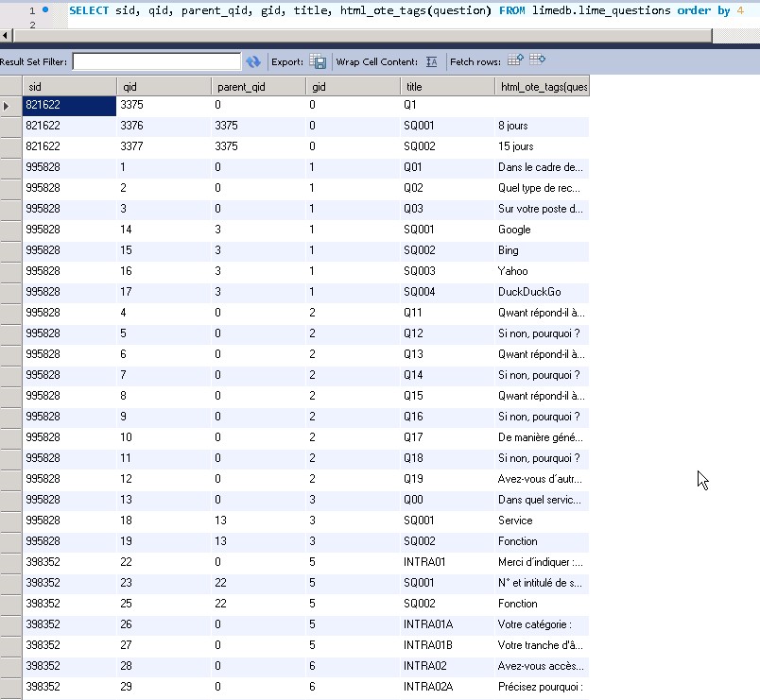Viewport: 760px width, 700px height.
Task: Select the cell containing DuckDuckGo
Action: (529, 292)
